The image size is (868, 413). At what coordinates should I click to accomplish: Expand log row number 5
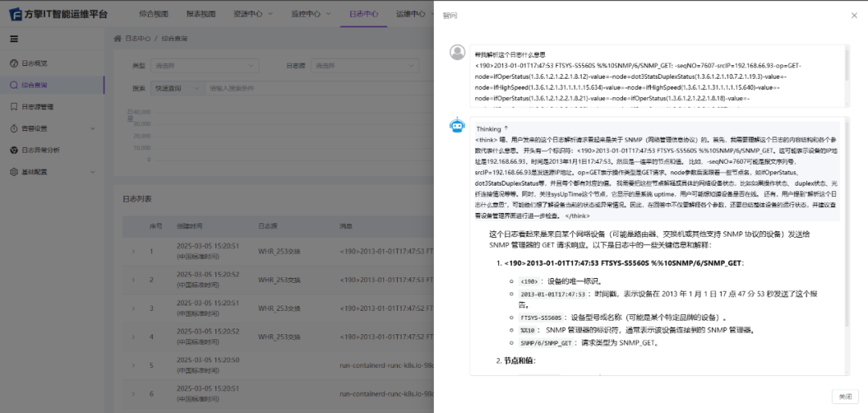point(133,365)
